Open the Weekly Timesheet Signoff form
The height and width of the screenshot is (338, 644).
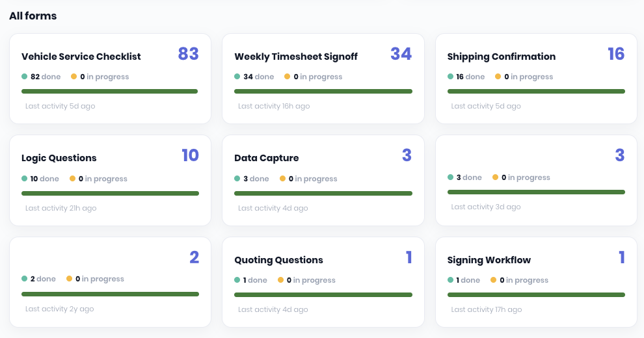coord(296,57)
